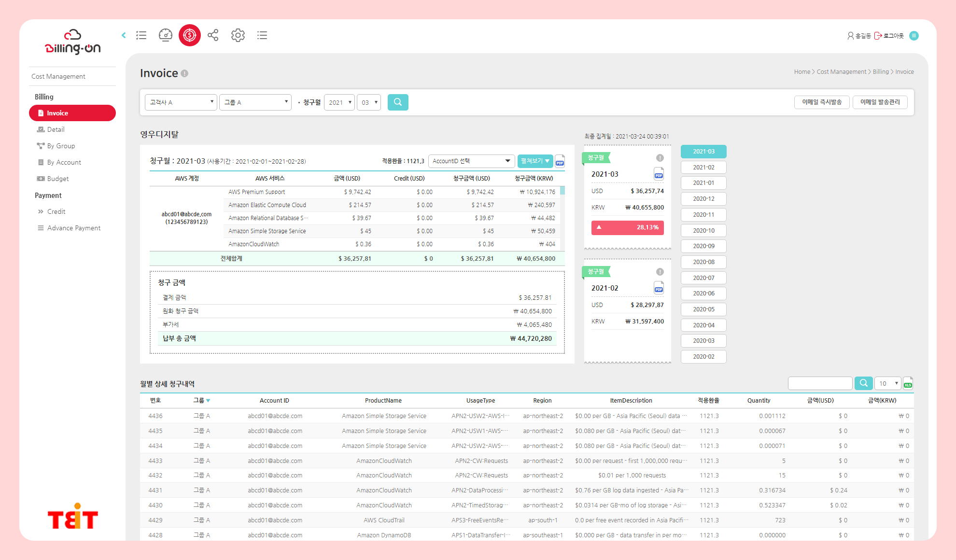Open the 홍길동 user profile icon
956x560 pixels.
851,35
